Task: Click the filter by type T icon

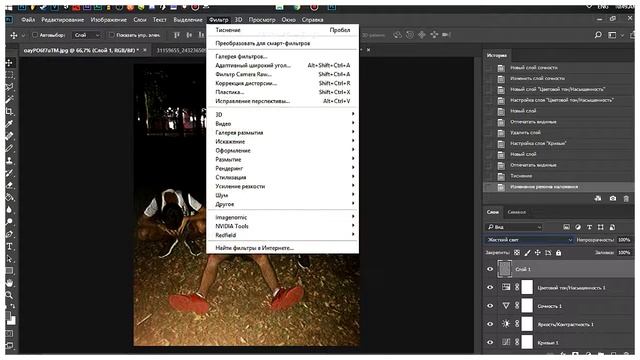Action: (589, 227)
